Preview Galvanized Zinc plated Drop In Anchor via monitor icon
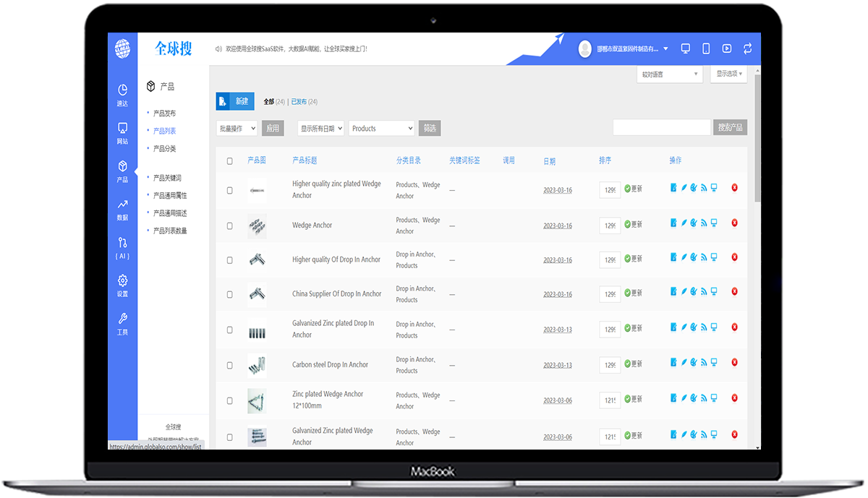The height and width of the screenshot is (498, 868). coord(714,327)
